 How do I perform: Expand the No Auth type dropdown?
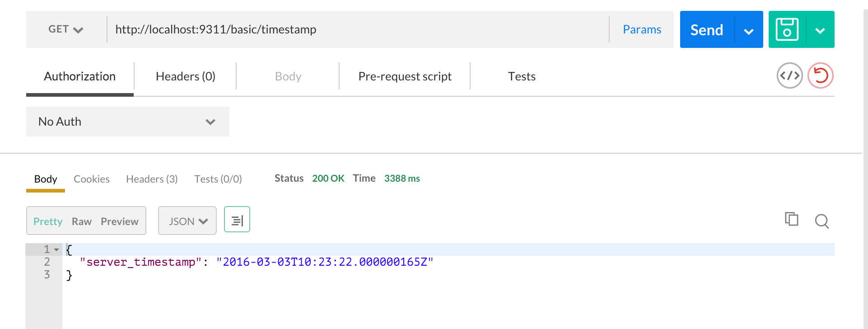127,122
